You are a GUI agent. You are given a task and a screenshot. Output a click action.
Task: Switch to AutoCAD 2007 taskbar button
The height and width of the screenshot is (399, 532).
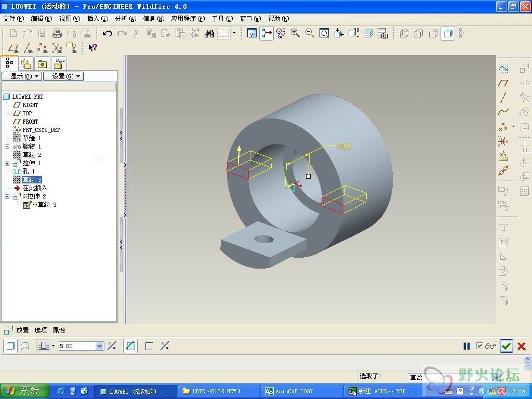[x=302, y=392]
